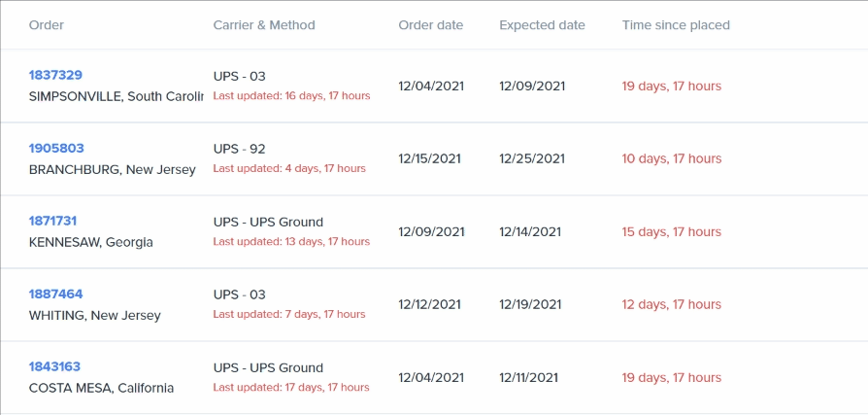The image size is (868, 415).
Task: Select the 12/25/2021 expected date cell
Action: pos(530,159)
